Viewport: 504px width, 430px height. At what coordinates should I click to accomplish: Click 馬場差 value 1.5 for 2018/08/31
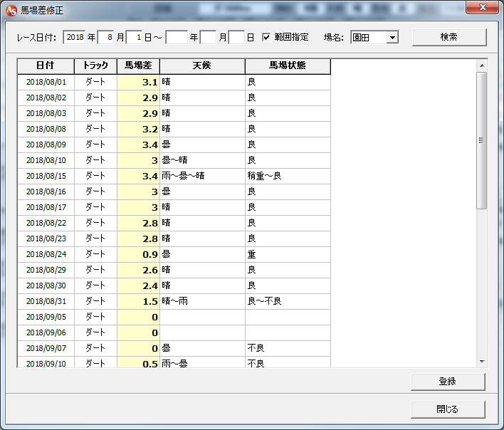click(x=138, y=302)
